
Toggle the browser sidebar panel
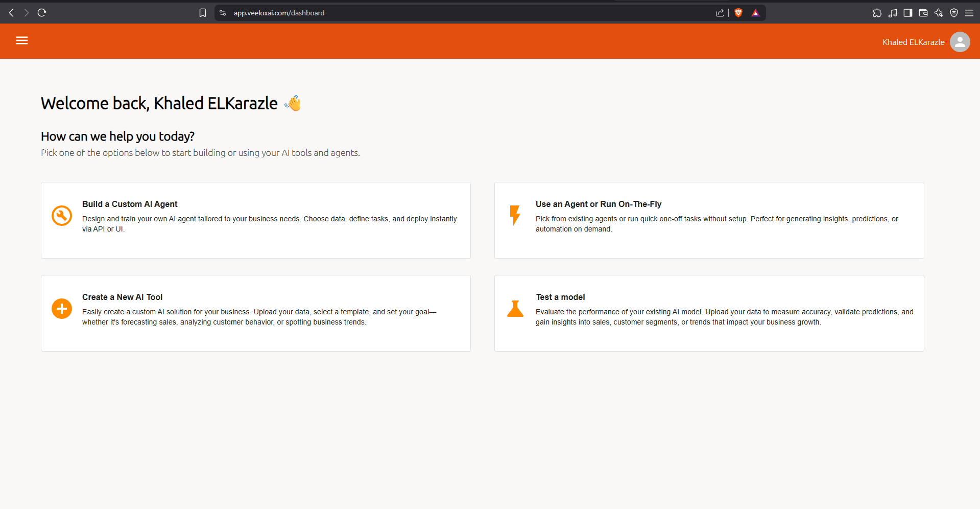(908, 13)
